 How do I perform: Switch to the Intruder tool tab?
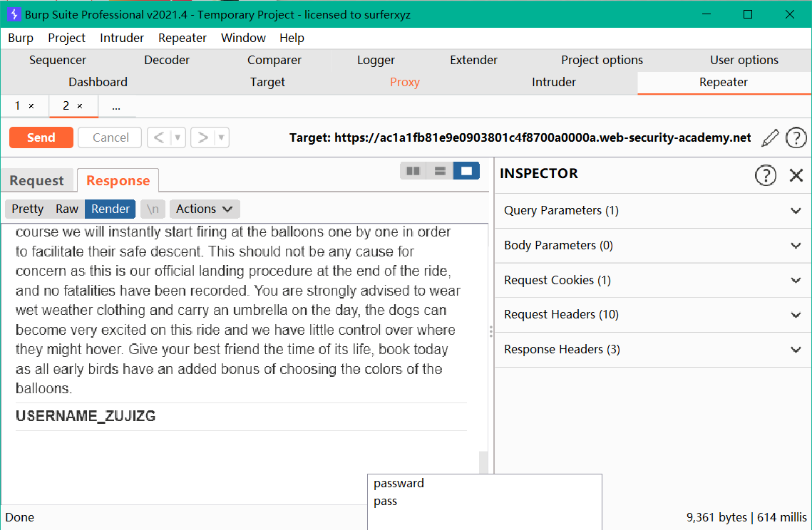point(554,83)
